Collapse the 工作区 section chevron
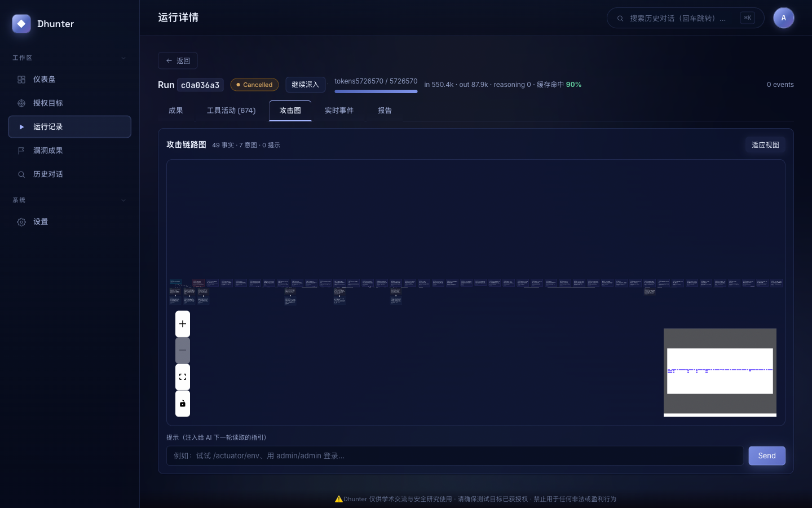 [123, 58]
